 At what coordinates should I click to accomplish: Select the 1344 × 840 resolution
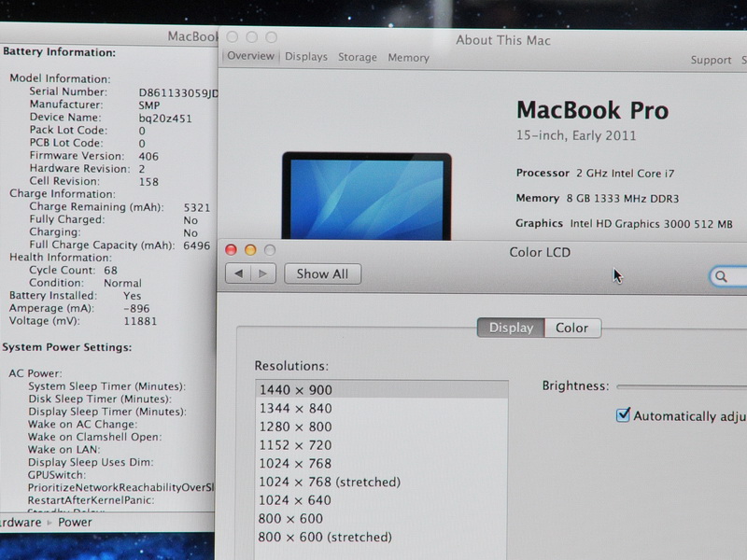[382, 409]
